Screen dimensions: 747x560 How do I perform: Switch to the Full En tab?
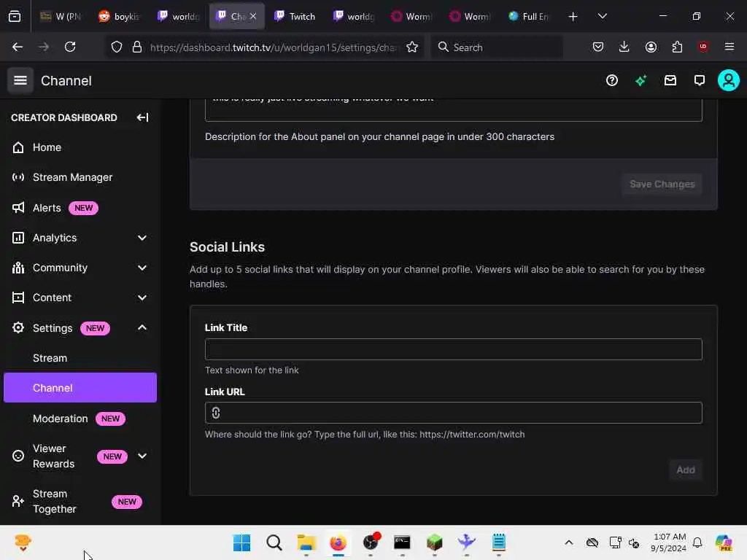point(529,16)
